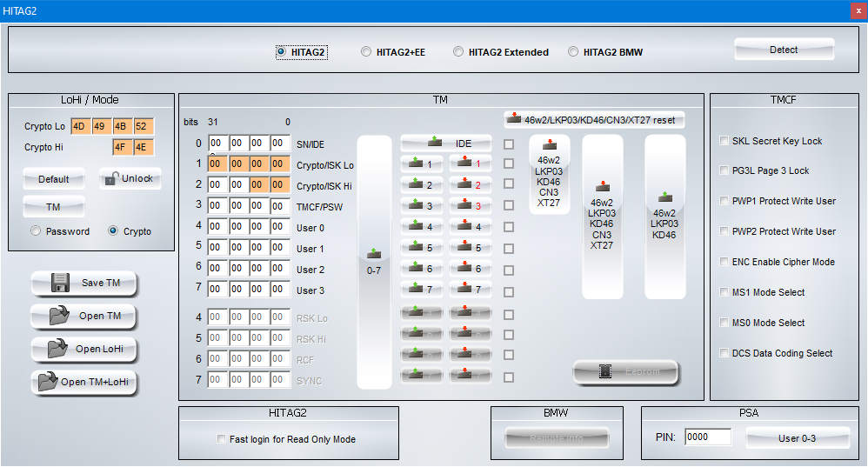This screenshot has height=467, width=868.
Task: Click the 46w2 LKP03 KD46 read button
Action: click(664, 217)
